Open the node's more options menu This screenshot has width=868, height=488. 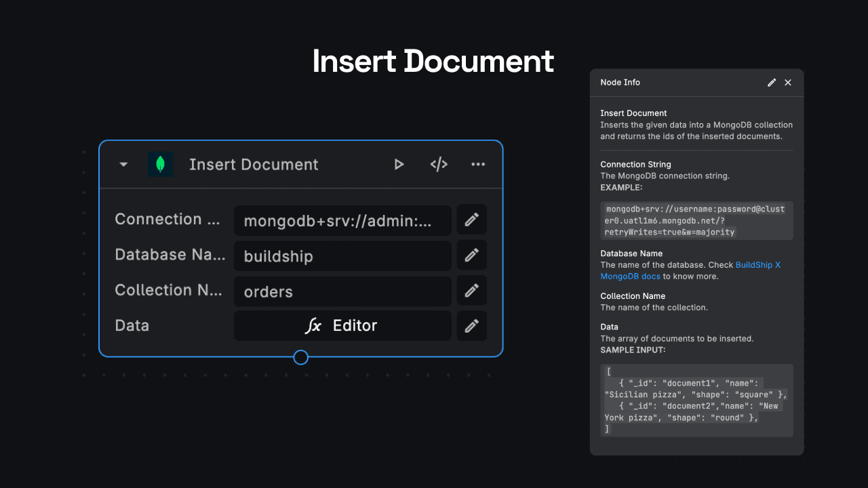tap(478, 165)
